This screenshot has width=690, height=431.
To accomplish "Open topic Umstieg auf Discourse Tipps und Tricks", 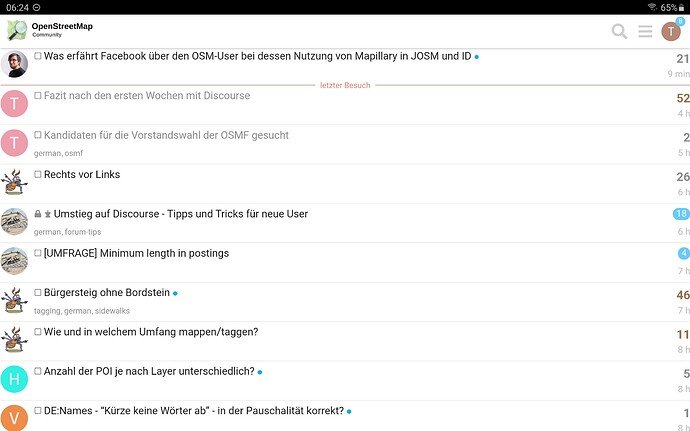I will tap(181, 214).
